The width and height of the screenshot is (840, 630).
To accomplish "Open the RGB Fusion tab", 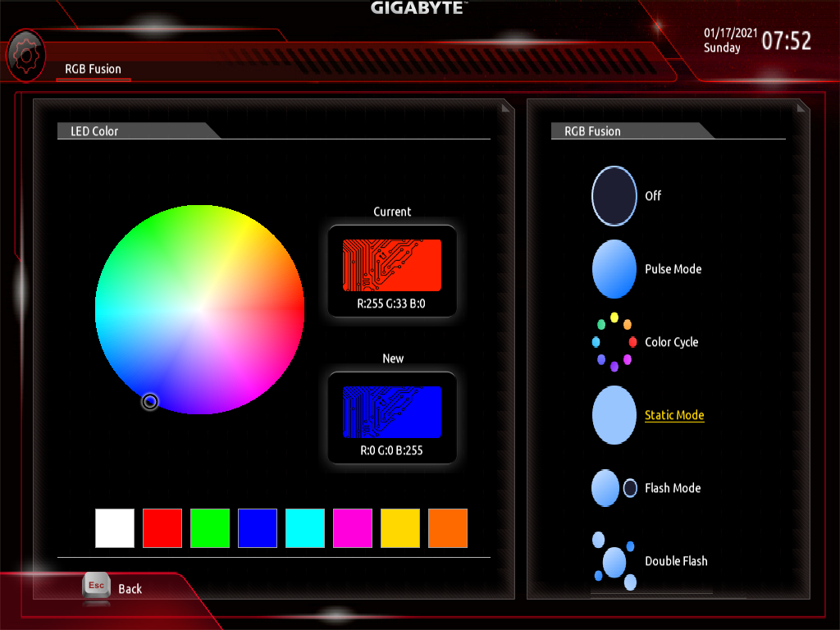I will coord(94,69).
